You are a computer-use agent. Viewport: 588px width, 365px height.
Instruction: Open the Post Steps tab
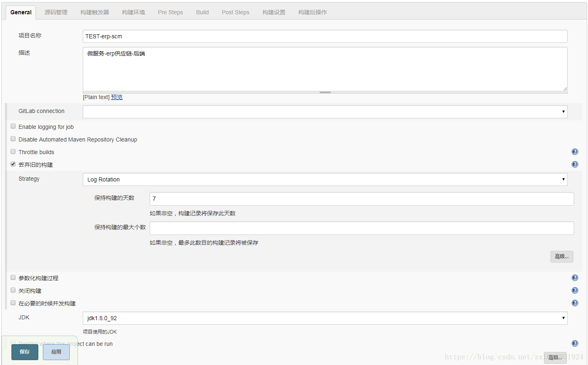point(236,12)
